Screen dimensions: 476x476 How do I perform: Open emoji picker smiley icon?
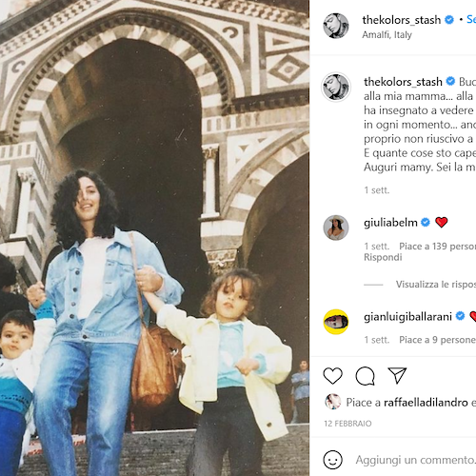click(332, 460)
